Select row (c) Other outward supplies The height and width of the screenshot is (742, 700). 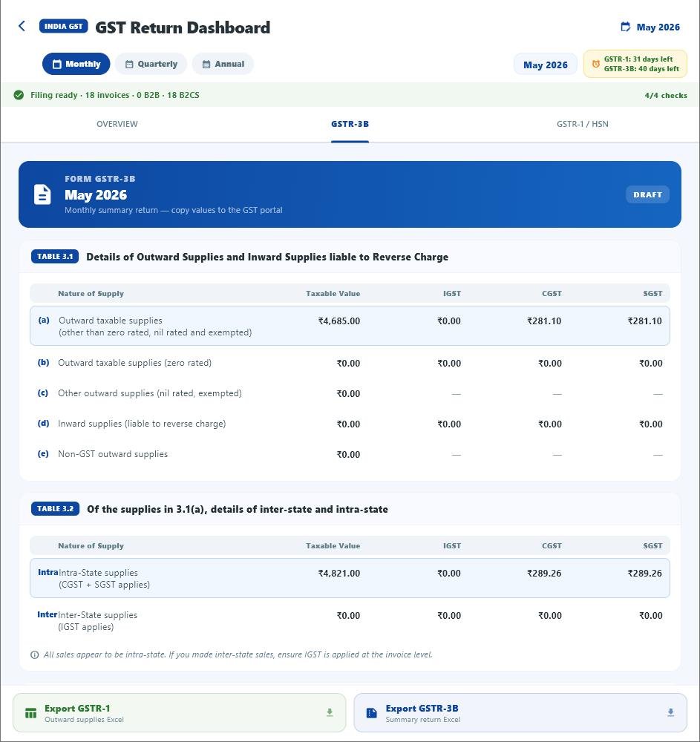tap(350, 393)
